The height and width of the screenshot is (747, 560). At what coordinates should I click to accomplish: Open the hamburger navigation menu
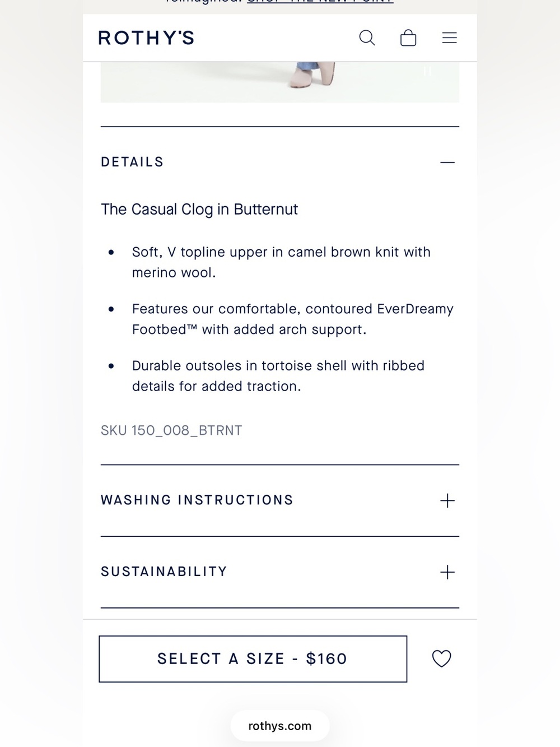[x=450, y=38]
